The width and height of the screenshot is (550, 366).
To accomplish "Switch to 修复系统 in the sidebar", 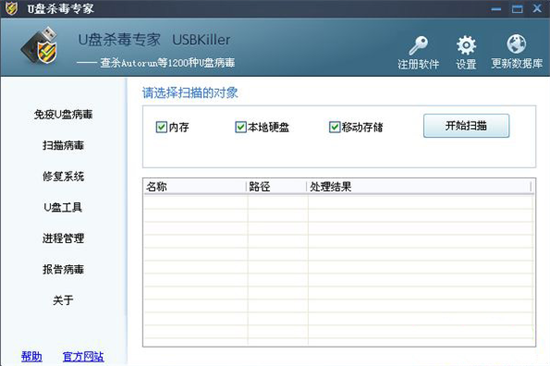I will [63, 176].
